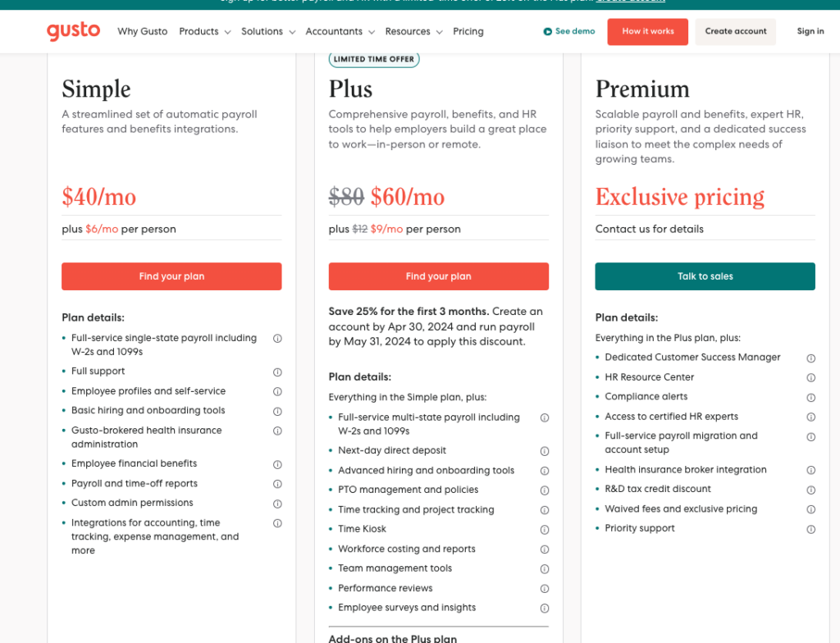Open the Accountants dropdown

coord(340,31)
